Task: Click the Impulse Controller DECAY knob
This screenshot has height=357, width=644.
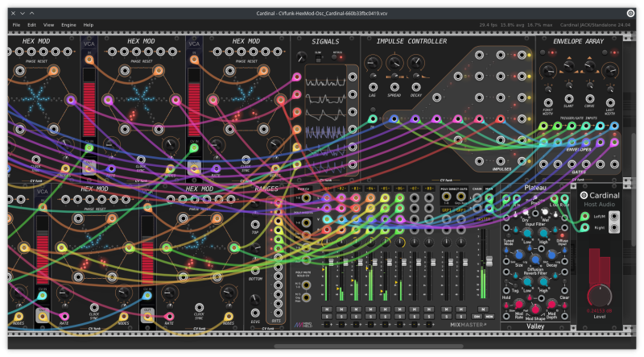Action: tap(416, 64)
